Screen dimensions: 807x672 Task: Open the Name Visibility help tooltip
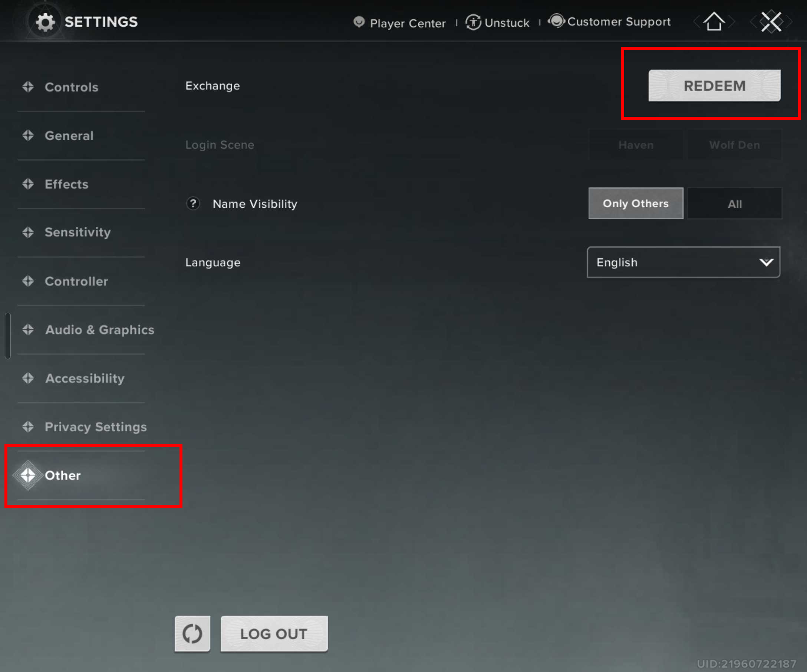(193, 204)
